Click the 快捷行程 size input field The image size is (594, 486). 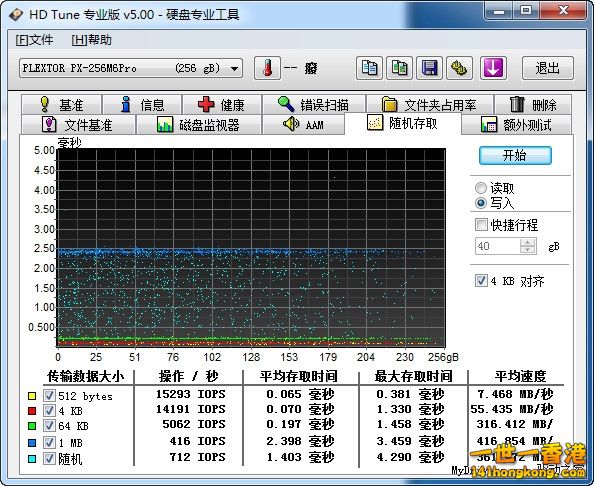point(498,246)
